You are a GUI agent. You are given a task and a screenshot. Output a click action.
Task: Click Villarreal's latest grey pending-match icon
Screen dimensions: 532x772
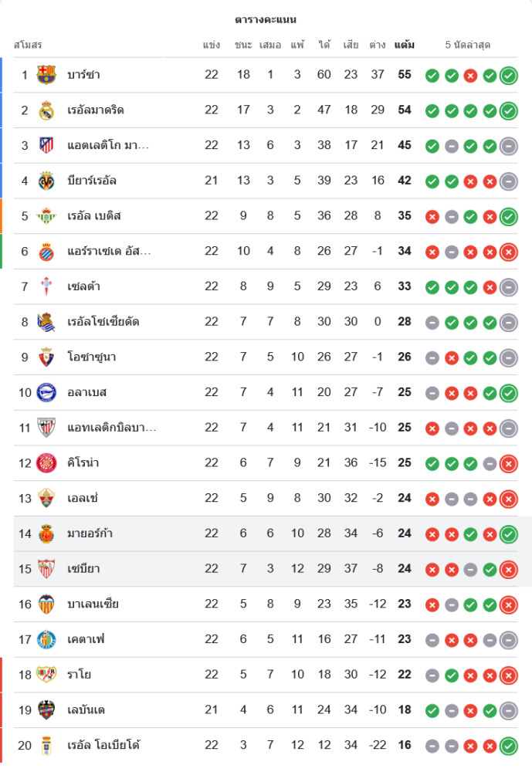pos(508,181)
